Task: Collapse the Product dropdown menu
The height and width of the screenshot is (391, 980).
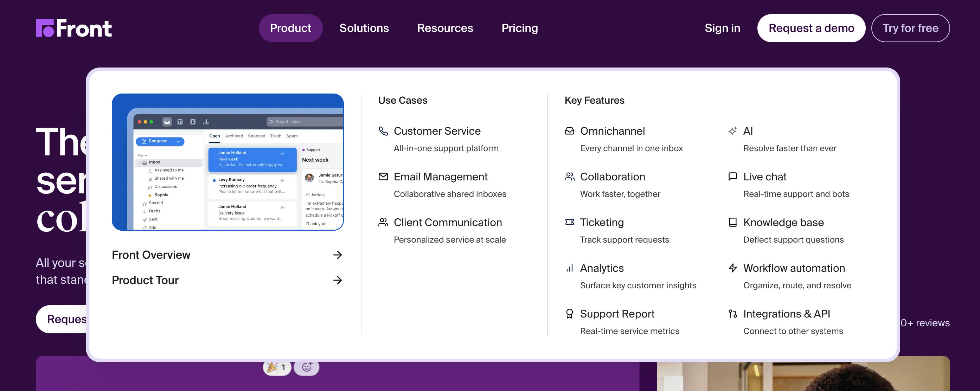Action: (x=290, y=28)
